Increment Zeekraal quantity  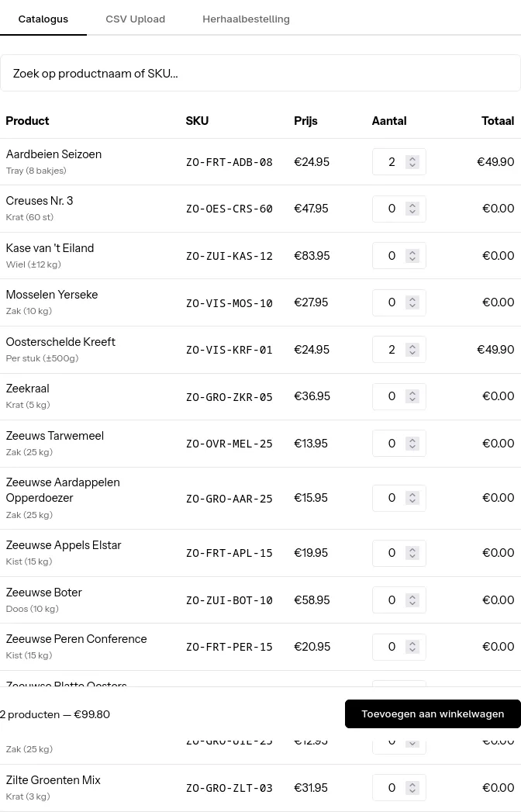click(x=412, y=393)
